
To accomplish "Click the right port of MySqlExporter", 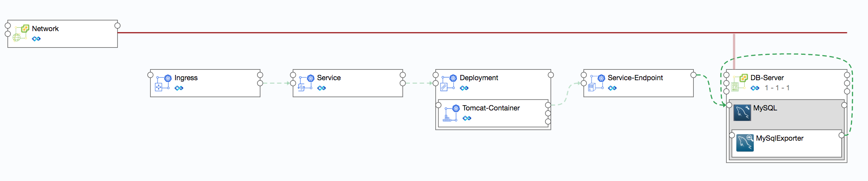I will (841, 135).
